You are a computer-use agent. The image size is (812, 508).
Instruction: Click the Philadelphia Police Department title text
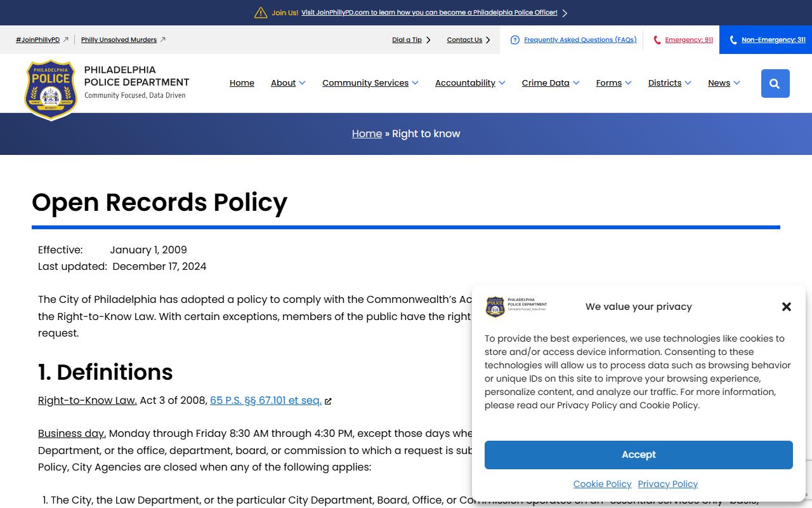(136, 76)
